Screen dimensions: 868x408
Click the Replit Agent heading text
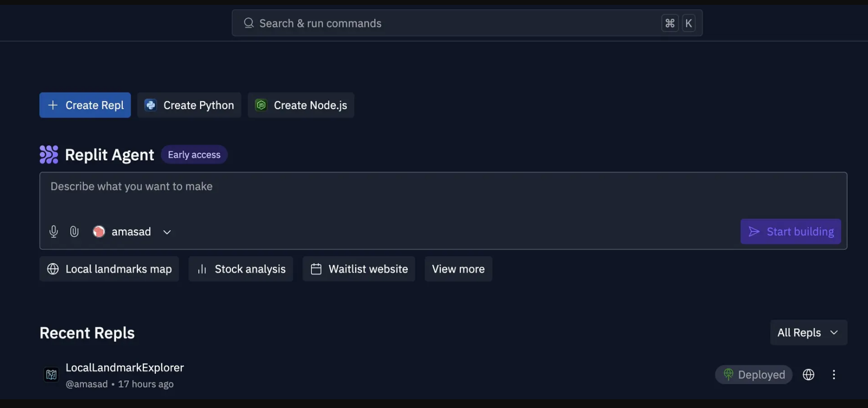[x=110, y=155]
